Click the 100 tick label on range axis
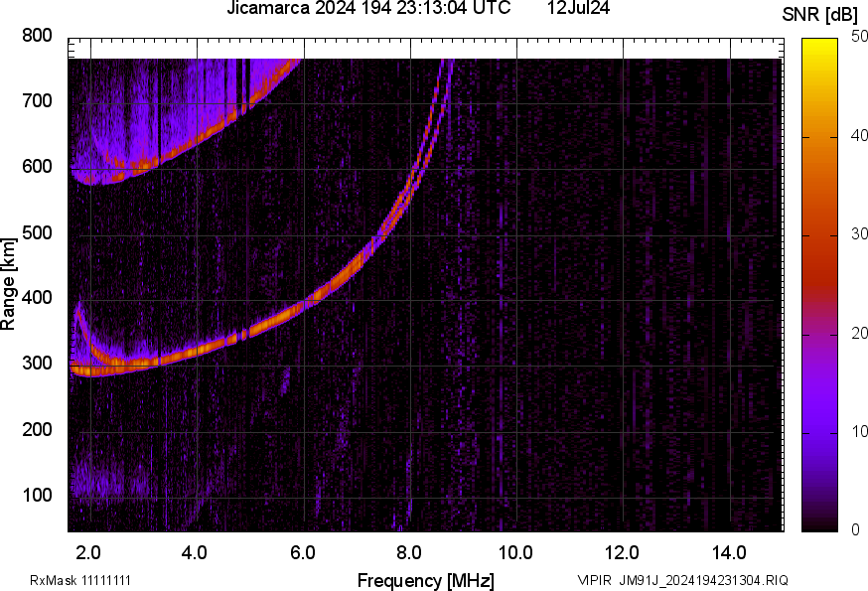The height and width of the screenshot is (591, 868). coord(37,495)
